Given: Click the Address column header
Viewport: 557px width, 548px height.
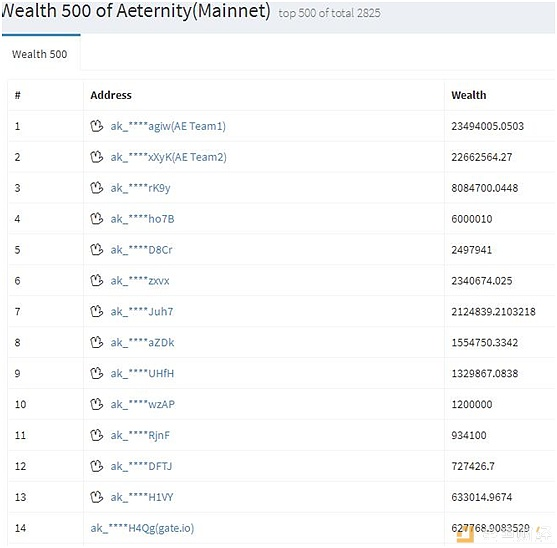Looking at the screenshot, I should tap(111, 95).
